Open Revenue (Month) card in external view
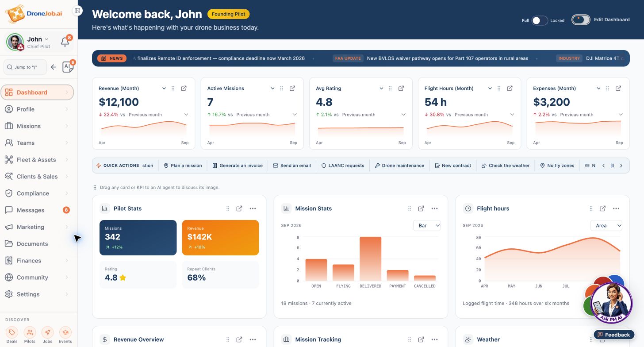644x347 pixels. [184, 89]
